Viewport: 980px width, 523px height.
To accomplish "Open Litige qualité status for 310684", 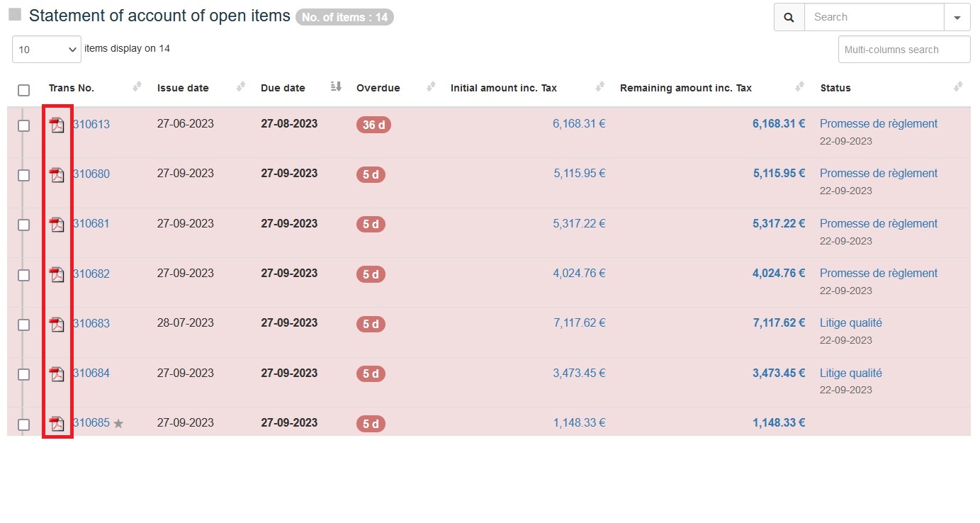I will point(850,373).
